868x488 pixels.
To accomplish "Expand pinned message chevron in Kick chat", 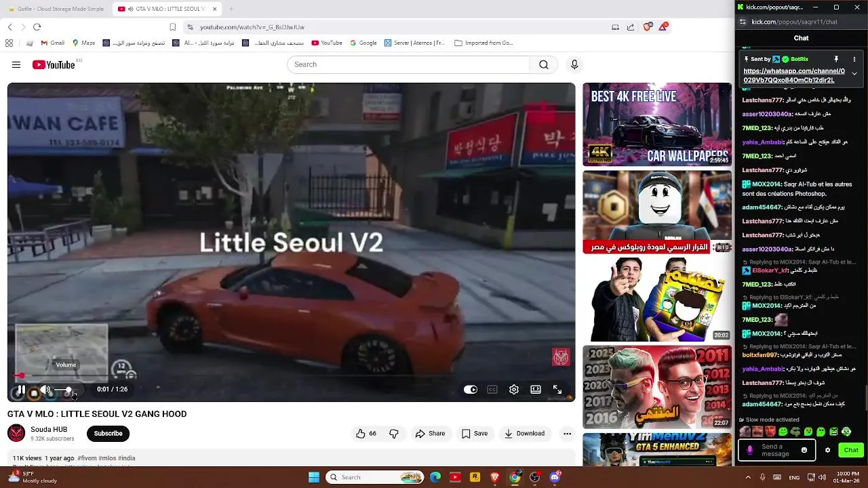I will 854,73.
